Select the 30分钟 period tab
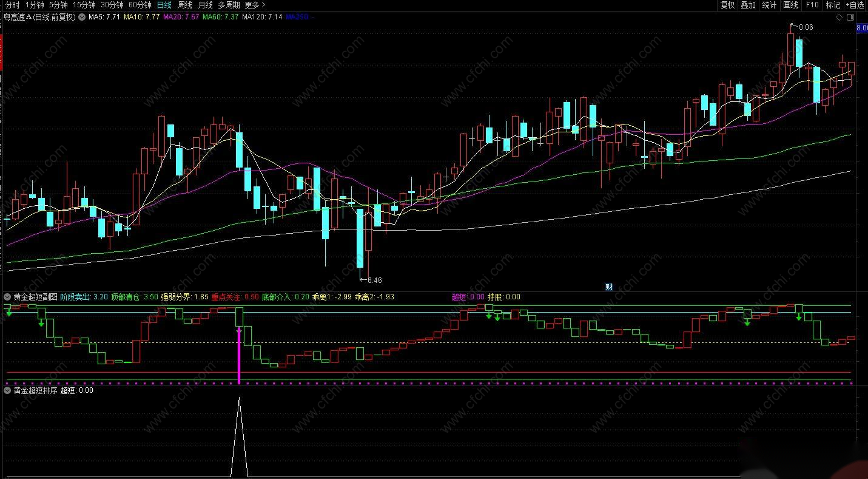 [112, 5]
